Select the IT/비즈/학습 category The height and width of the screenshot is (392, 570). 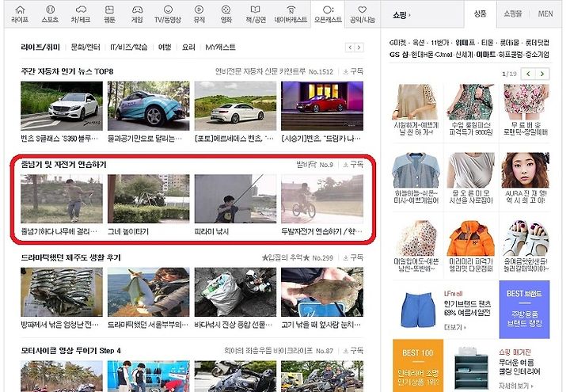[129, 47]
